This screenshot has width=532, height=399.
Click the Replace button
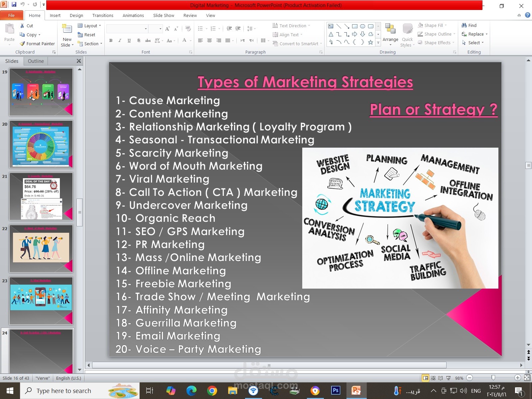474,34
